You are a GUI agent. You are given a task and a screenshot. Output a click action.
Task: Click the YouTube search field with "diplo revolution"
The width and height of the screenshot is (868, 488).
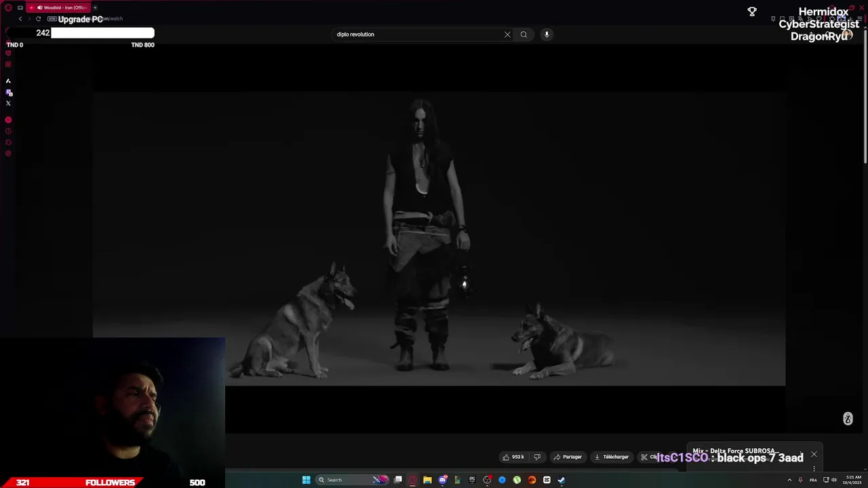[417, 35]
